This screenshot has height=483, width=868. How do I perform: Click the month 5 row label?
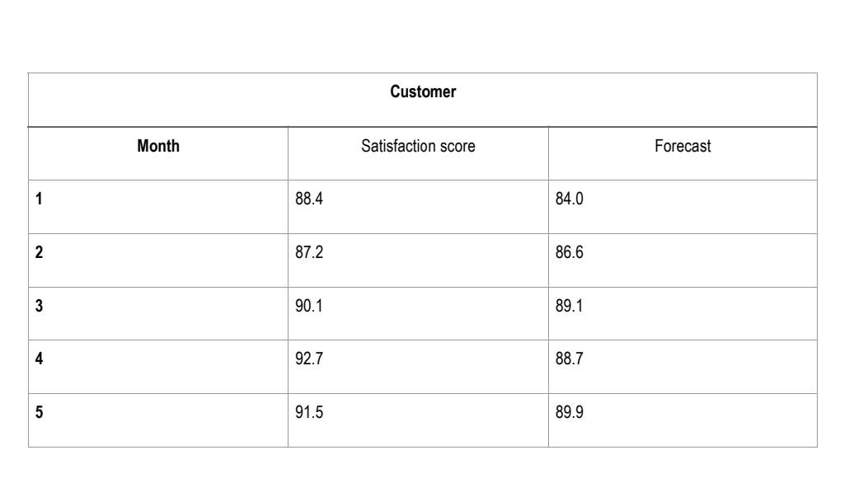(39, 412)
